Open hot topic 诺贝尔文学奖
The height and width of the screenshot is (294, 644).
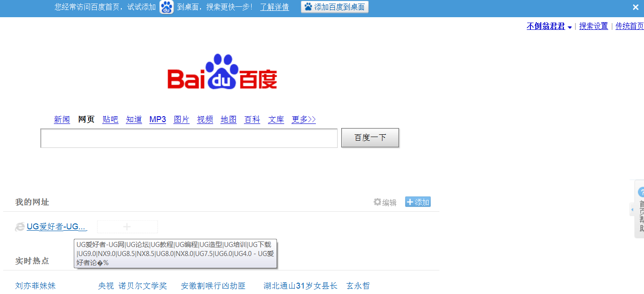point(143,286)
